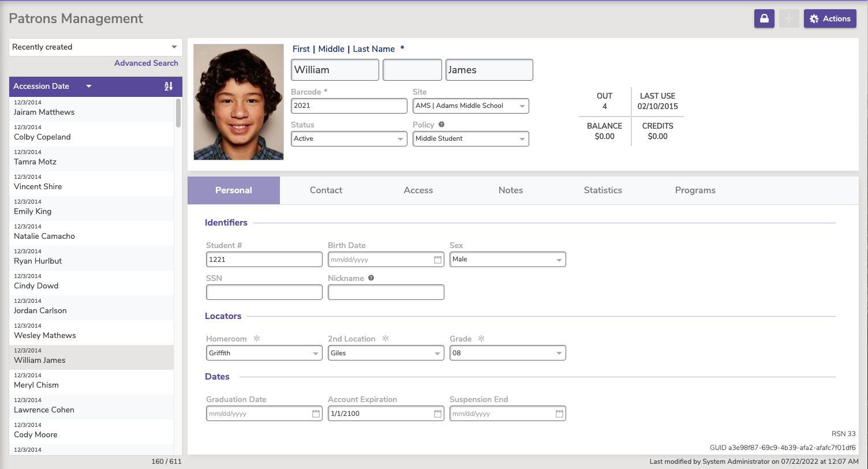This screenshot has width=868, height=469.
Task: Open the Advanced Search link
Action: pos(146,63)
